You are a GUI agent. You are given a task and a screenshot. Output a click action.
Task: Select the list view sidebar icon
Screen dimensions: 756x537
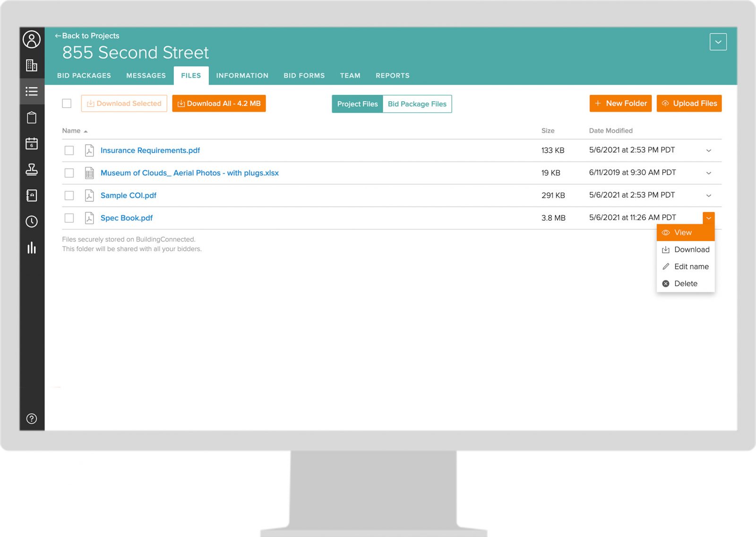tap(32, 91)
